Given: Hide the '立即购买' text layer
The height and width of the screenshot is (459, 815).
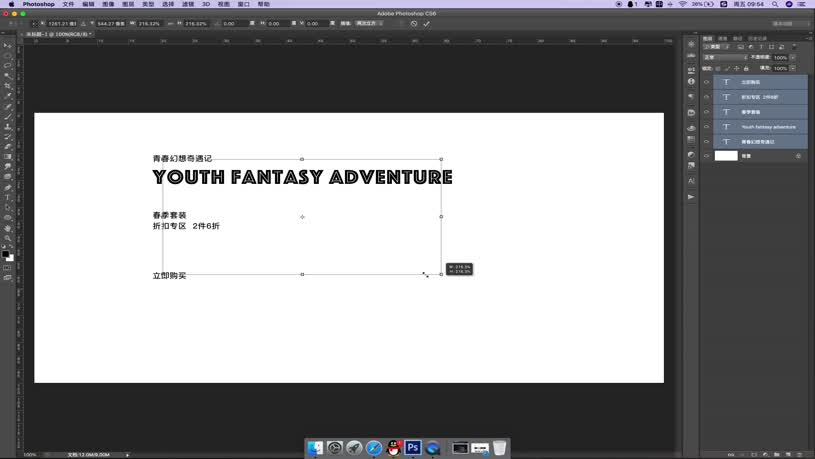Looking at the screenshot, I should point(706,82).
